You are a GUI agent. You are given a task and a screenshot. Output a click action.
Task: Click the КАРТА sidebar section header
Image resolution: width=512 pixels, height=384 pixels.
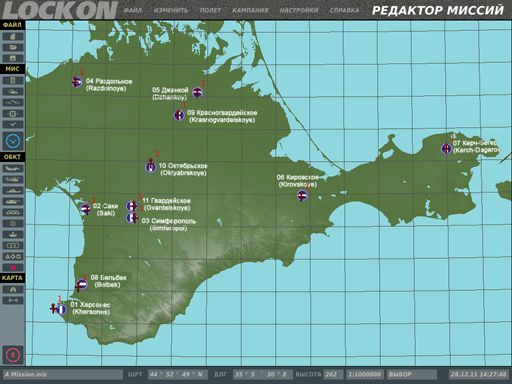[13, 278]
